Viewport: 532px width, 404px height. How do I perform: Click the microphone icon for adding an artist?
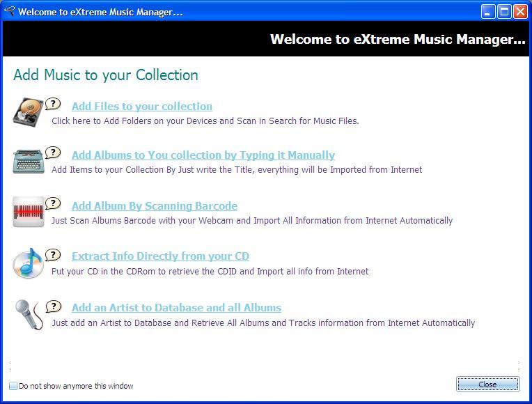29,314
